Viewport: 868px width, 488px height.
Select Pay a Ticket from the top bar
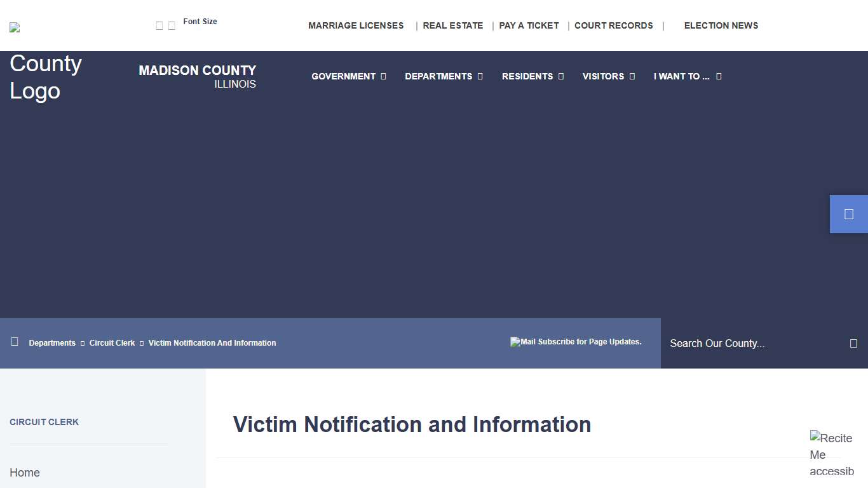[529, 25]
